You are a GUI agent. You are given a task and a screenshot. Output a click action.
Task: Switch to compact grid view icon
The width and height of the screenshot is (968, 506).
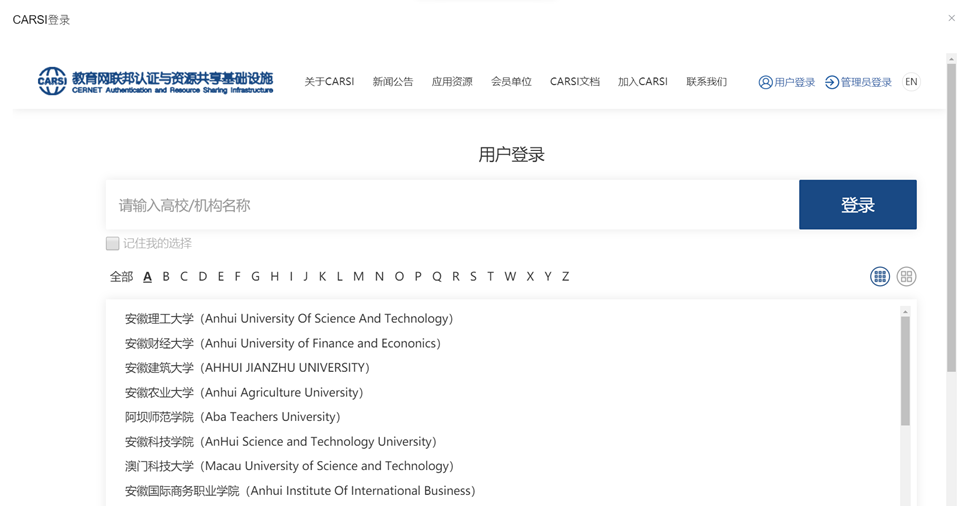pyautogui.click(x=880, y=277)
